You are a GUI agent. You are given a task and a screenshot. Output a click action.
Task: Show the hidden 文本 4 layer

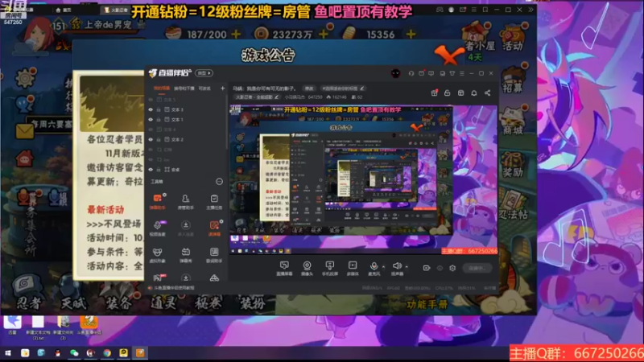(x=151, y=130)
